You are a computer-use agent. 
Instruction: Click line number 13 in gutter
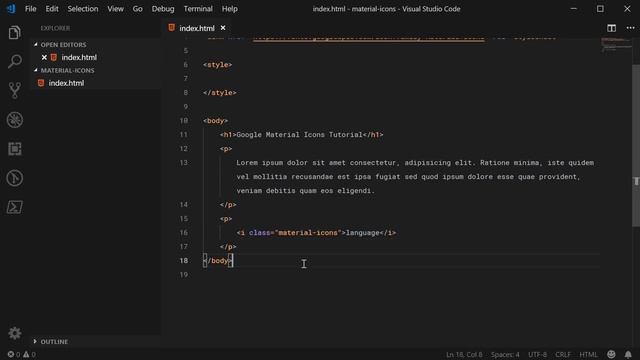[184, 162]
